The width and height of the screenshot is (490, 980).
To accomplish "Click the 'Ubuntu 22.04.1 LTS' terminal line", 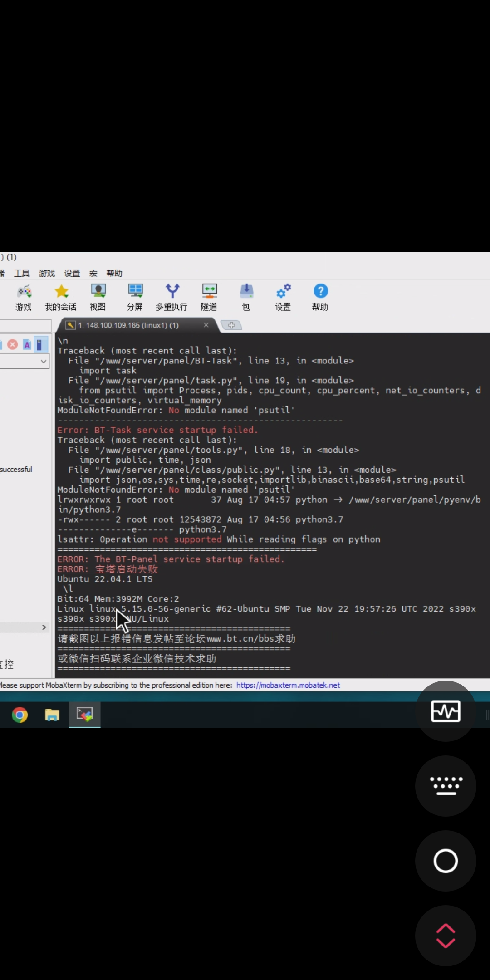I will [x=105, y=579].
